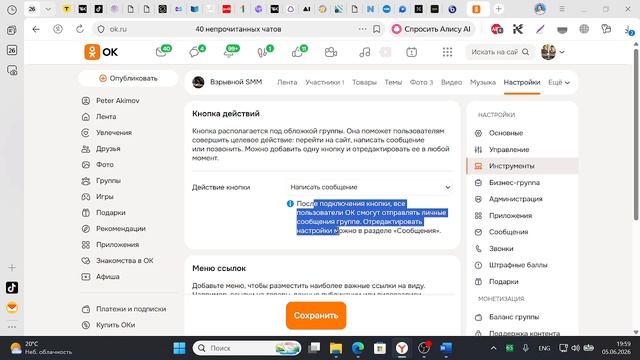Open the Действие кнопки dropdown
The image size is (640, 360).
pyautogui.click(x=370, y=187)
